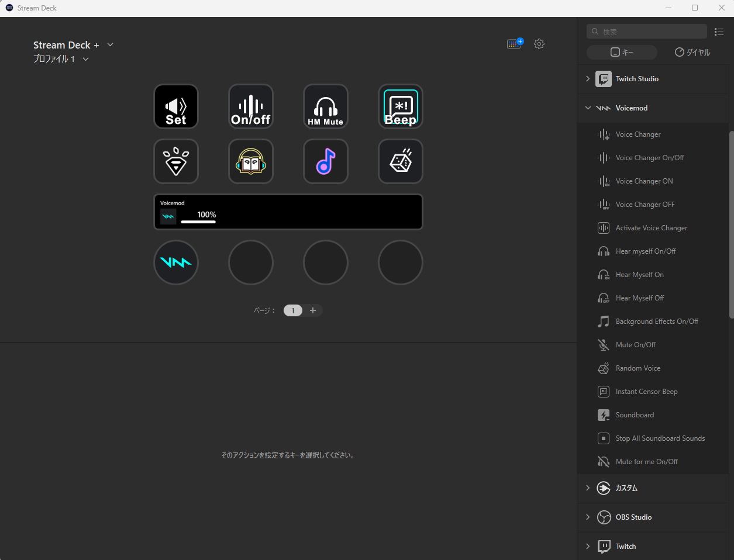This screenshot has width=734, height=560.
Task: Open preferences with the gear icon
Action: (x=539, y=44)
